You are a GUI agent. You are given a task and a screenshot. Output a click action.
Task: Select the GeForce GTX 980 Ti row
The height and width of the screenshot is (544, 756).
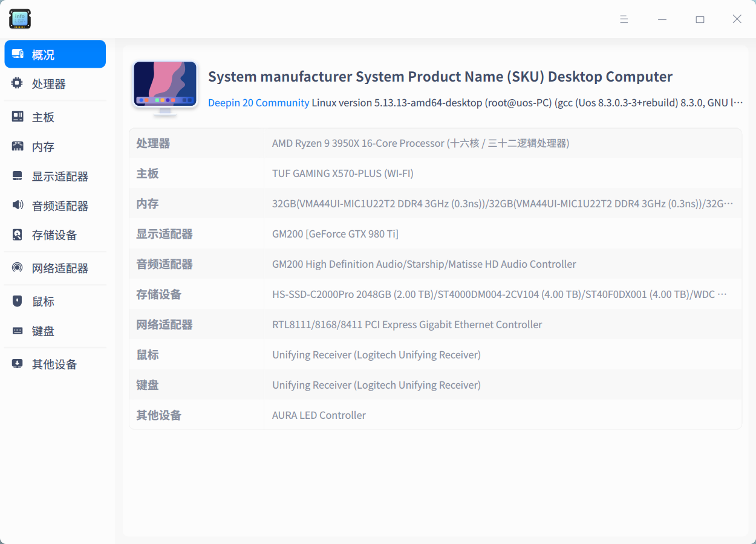(335, 233)
